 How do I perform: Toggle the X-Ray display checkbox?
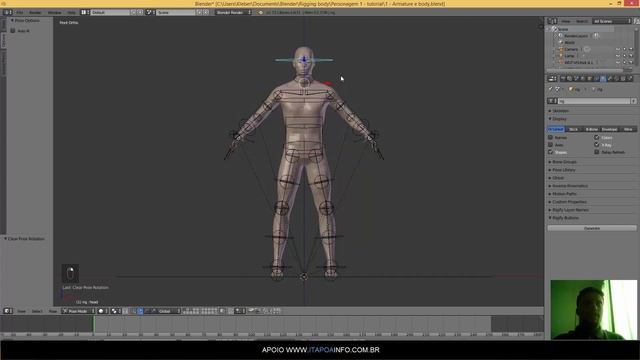(x=596, y=144)
